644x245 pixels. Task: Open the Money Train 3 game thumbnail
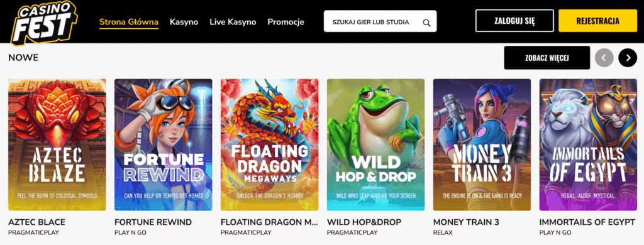(x=482, y=145)
